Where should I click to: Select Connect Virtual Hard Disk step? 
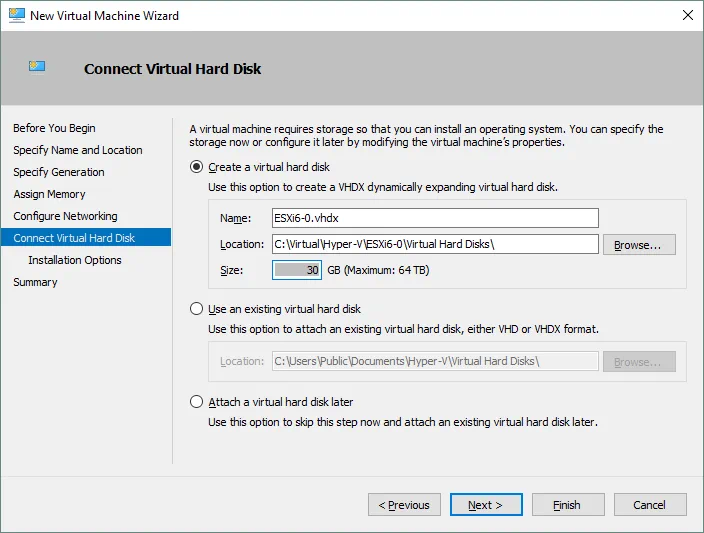tap(74, 238)
